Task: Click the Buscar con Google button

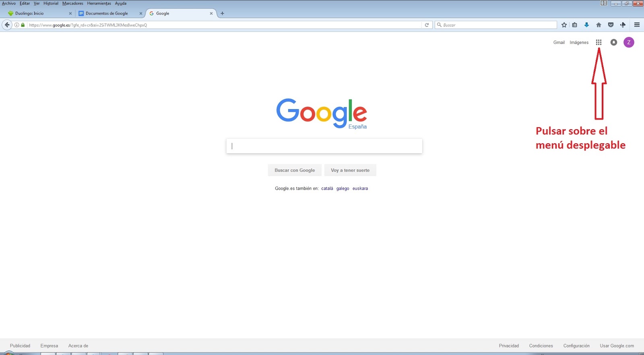Action: point(295,170)
